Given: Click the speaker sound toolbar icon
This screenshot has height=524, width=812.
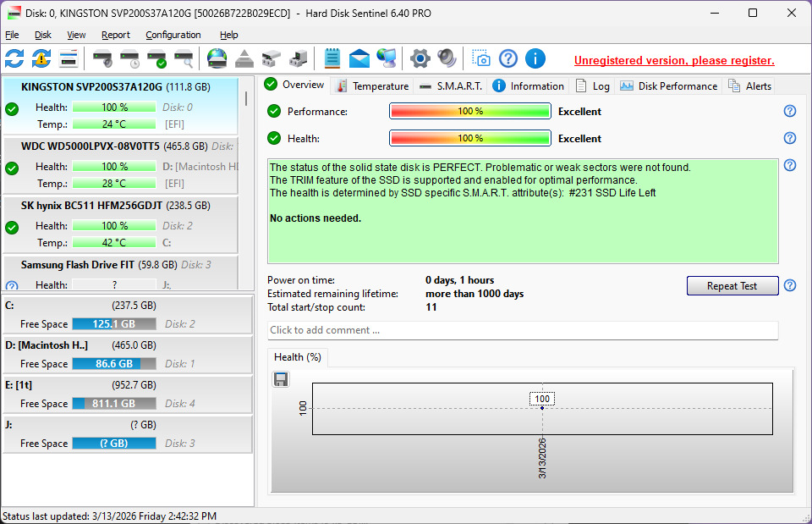Looking at the screenshot, I should 447,58.
